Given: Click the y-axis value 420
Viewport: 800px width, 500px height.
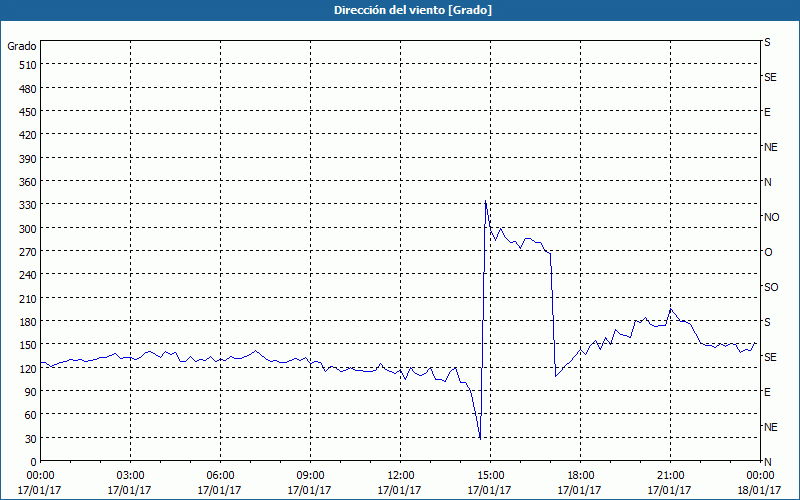Looking at the screenshot, I should pos(29,135).
